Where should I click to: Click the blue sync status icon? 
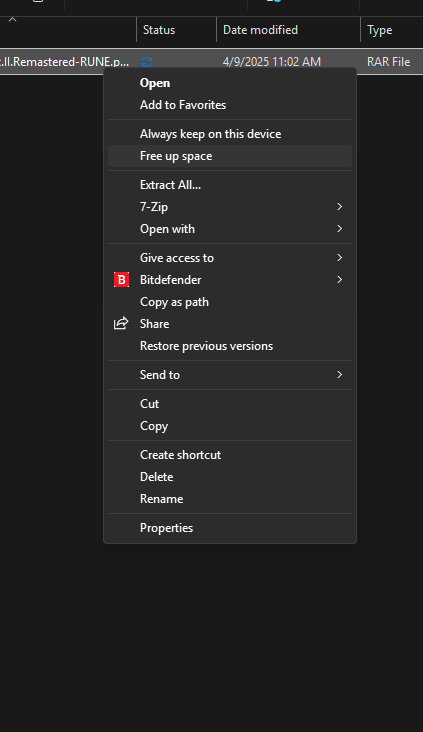(x=147, y=62)
